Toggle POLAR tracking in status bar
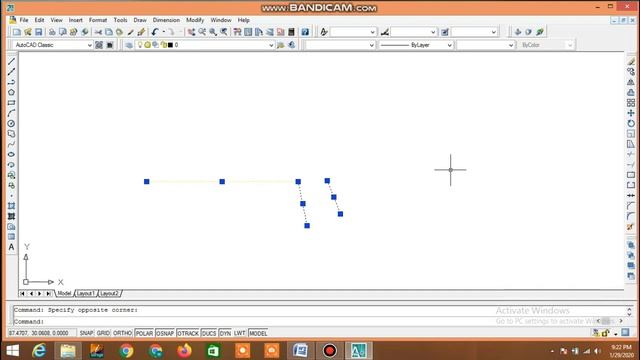Image resolution: width=640 pixels, height=360 pixels. pos(144,333)
